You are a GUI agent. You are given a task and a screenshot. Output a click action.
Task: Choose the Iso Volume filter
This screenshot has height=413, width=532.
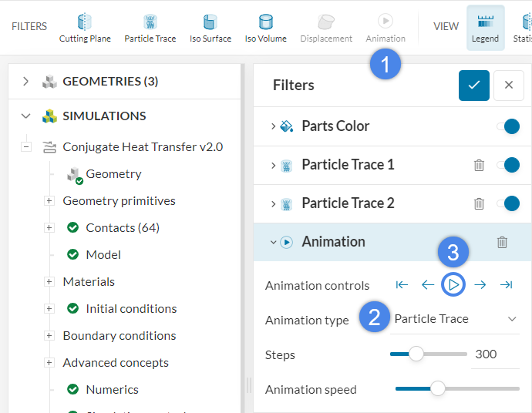pyautogui.click(x=266, y=29)
